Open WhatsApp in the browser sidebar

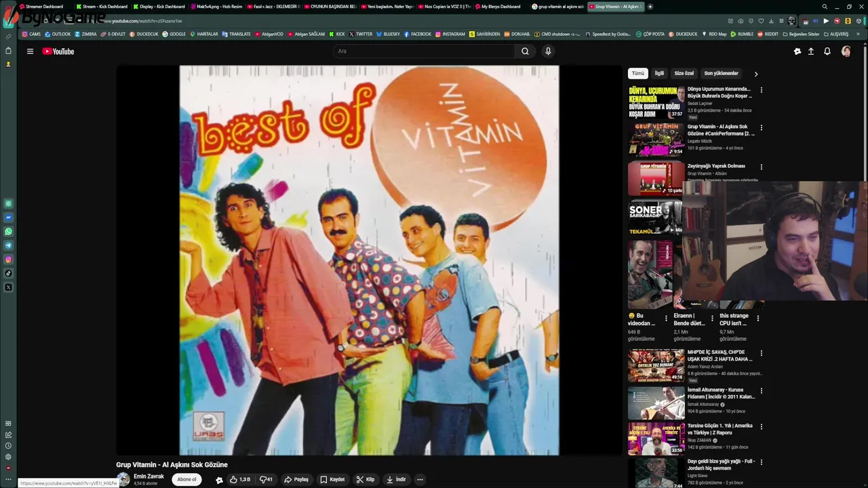8,232
